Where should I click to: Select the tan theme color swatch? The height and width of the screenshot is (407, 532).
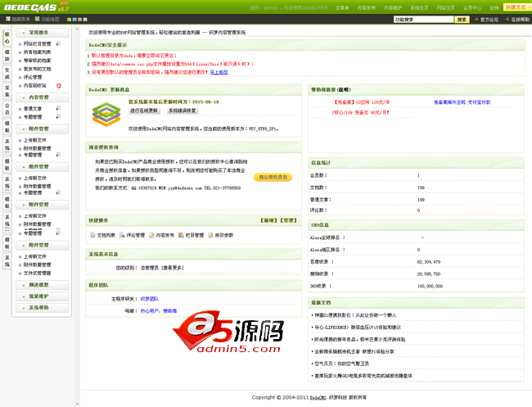point(79,20)
